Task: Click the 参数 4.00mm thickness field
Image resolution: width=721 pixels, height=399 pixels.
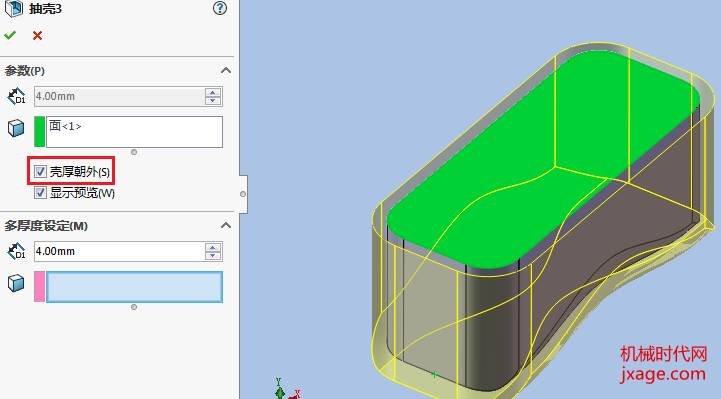Action: [x=119, y=97]
